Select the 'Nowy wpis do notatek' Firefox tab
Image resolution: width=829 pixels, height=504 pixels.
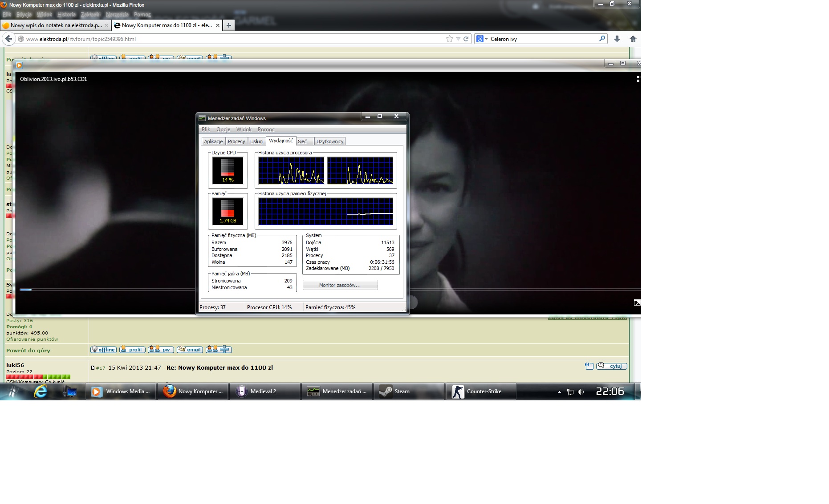tap(55, 25)
